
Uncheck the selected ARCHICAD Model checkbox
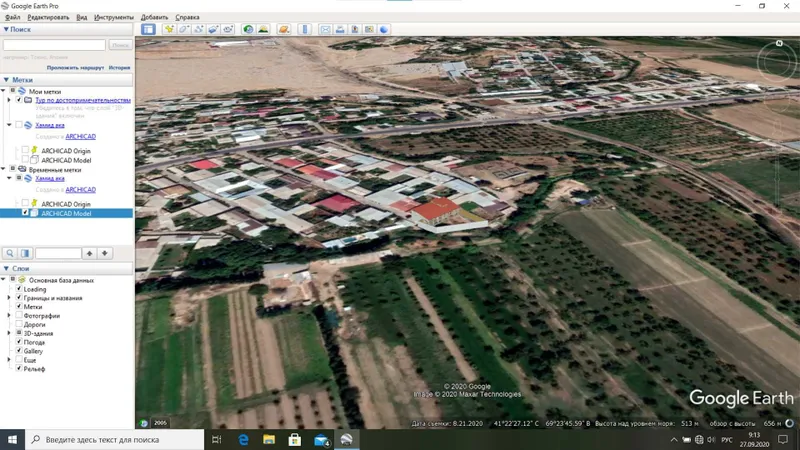(25, 213)
